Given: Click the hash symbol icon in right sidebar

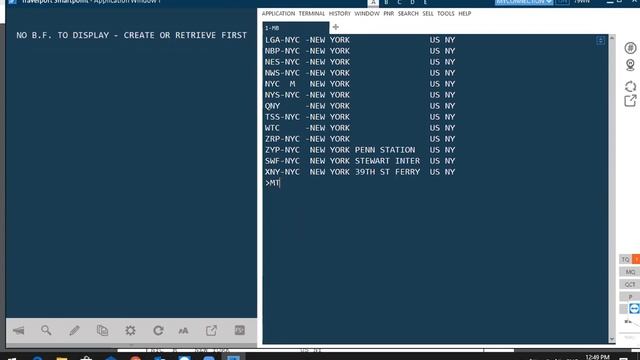Looking at the screenshot, I should [630, 48].
